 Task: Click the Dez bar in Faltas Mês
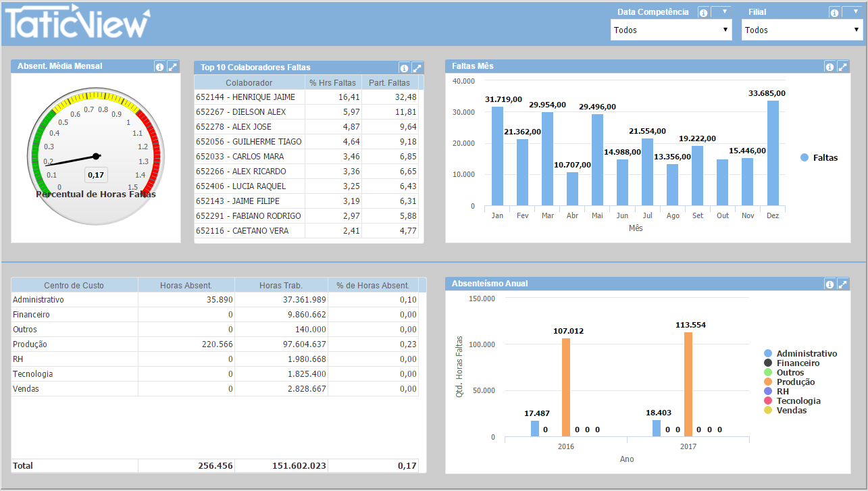click(x=773, y=153)
